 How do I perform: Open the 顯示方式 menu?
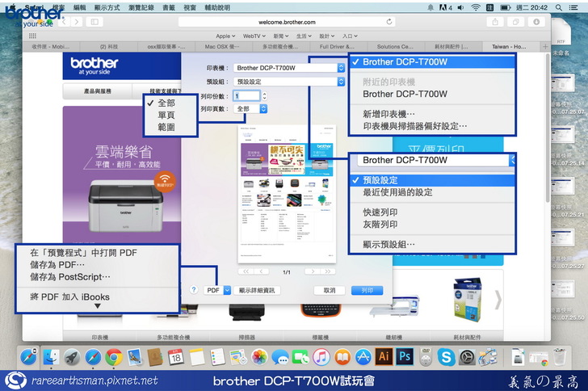click(107, 7)
